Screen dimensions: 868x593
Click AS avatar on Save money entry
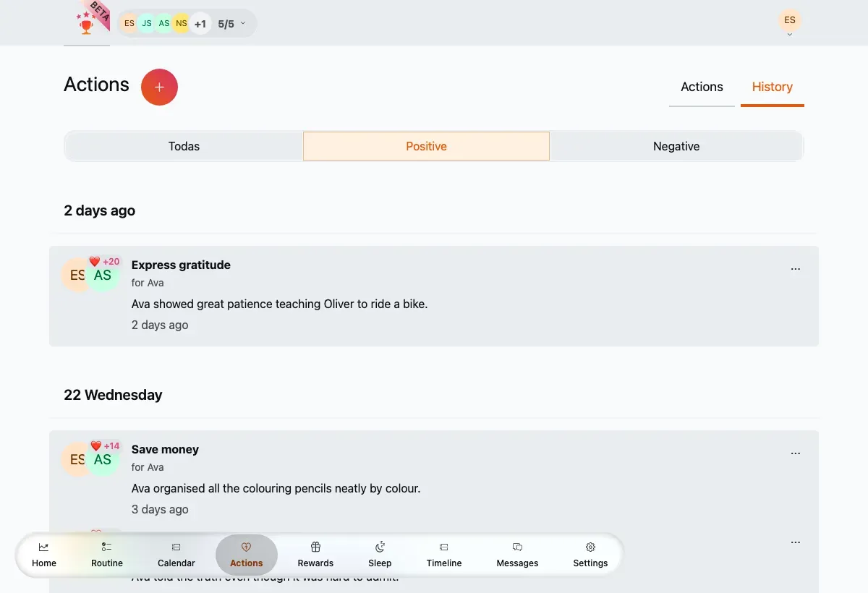point(103,459)
